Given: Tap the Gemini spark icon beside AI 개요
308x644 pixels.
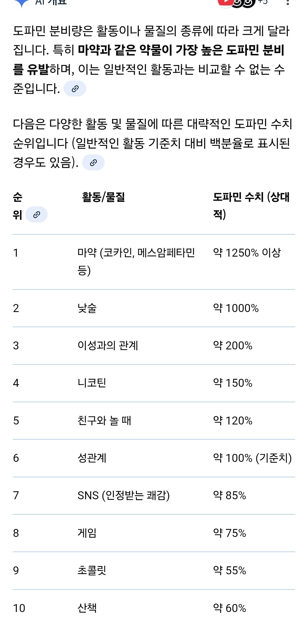Looking at the screenshot, I should 21,3.
